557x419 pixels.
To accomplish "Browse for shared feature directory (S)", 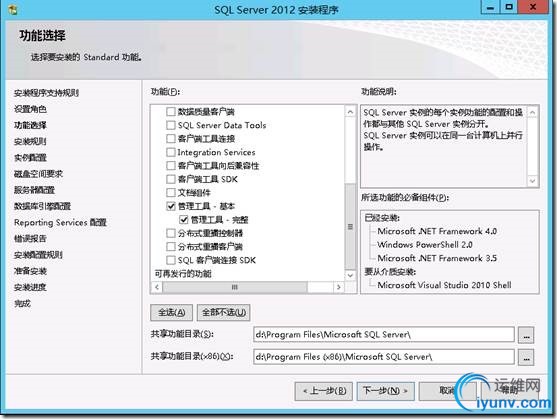I will pos(526,335).
